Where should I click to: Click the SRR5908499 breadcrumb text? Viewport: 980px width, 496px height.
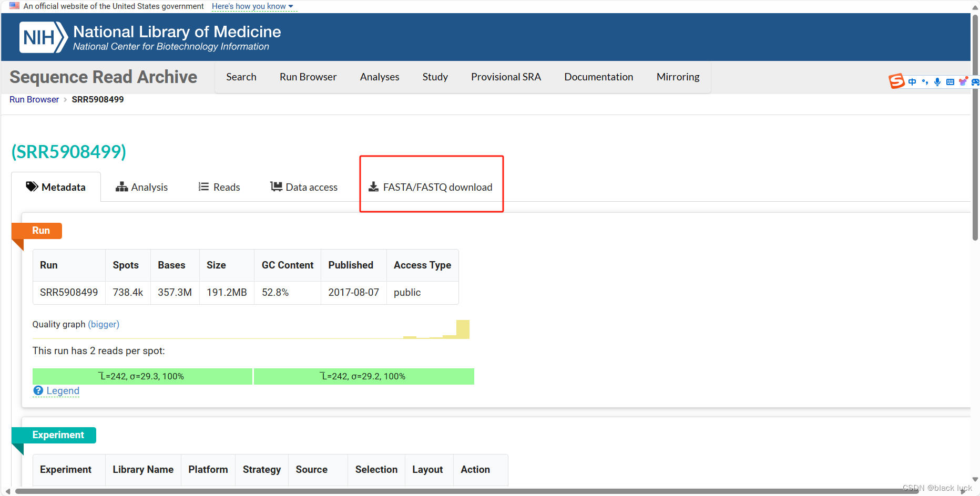[x=98, y=99]
